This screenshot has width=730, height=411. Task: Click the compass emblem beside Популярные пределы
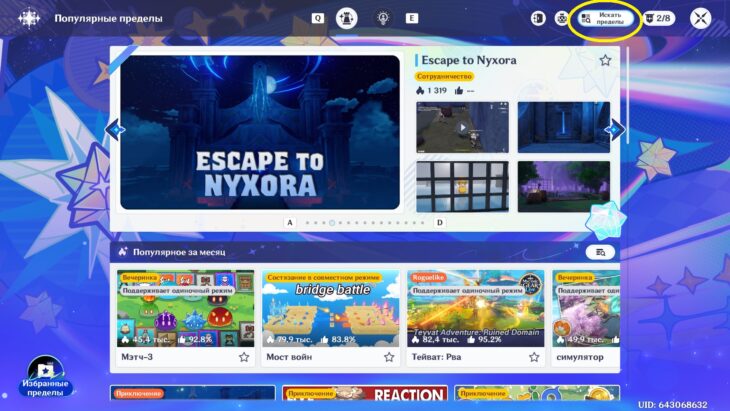coord(29,19)
